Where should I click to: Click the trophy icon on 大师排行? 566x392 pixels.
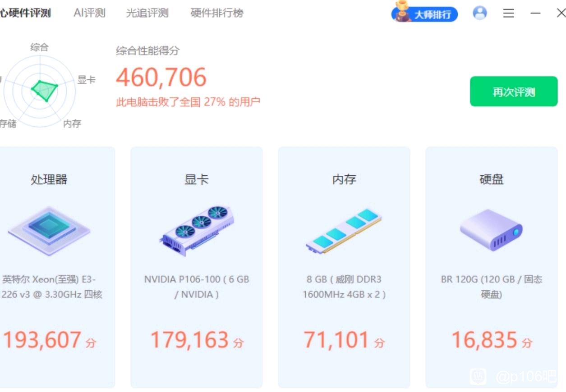pyautogui.click(x=401, y=11)
